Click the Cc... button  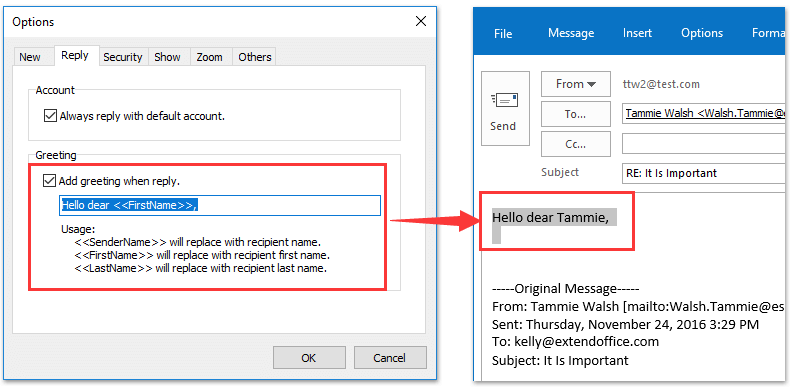tap(575, 144)
